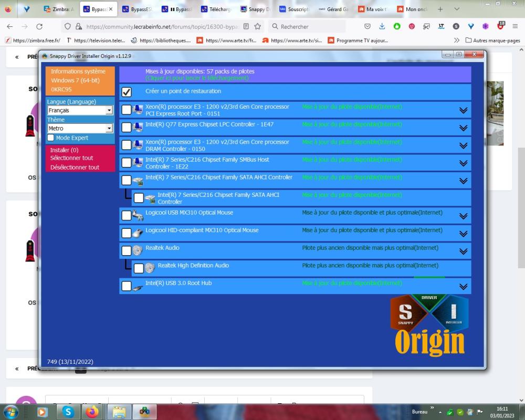Tick the Logicool HID-compliant MX310 checkbox
This screenshot has width=525, height=420.
(x=126, y=233)
